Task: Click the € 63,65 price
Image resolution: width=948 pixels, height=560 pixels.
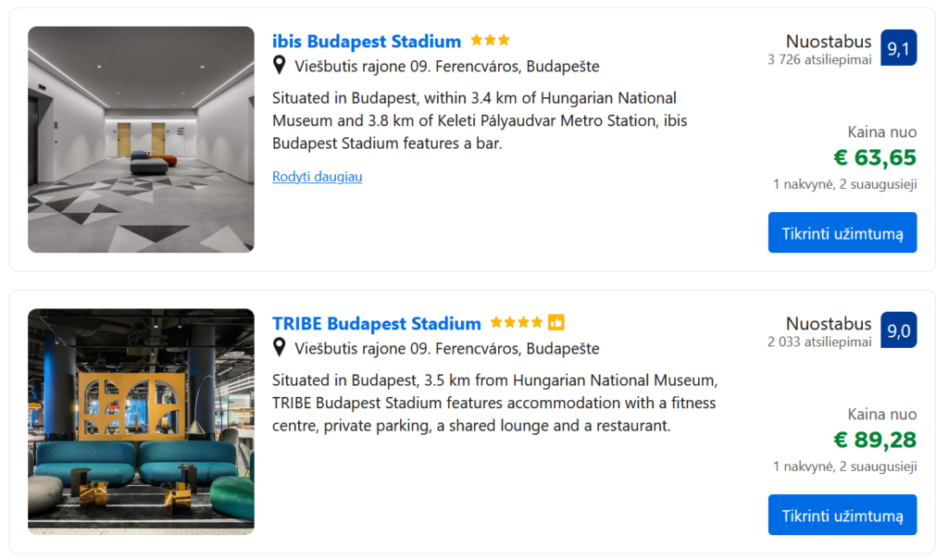Action: [874, 157]
